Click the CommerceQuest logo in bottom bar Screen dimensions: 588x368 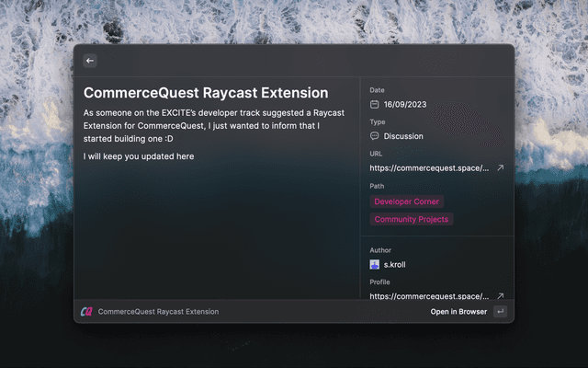click(x=86, y=312)
